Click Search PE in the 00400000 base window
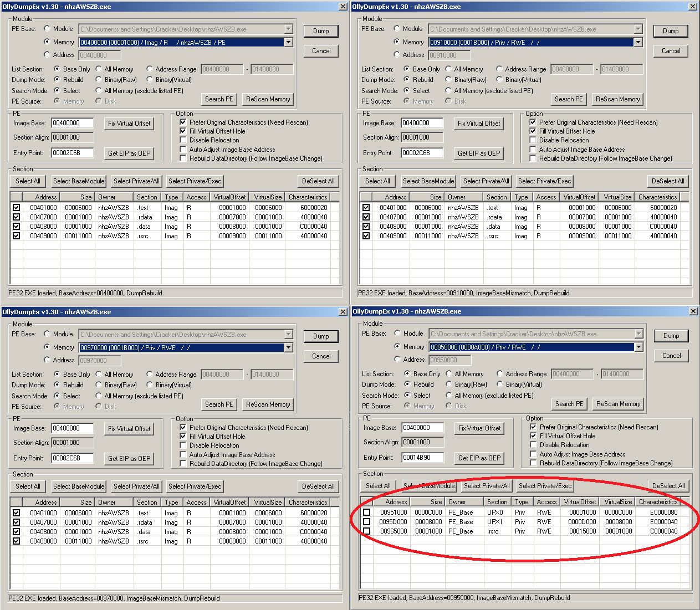The width and height of the screenshot is (700, 610). tap(219, 99)
